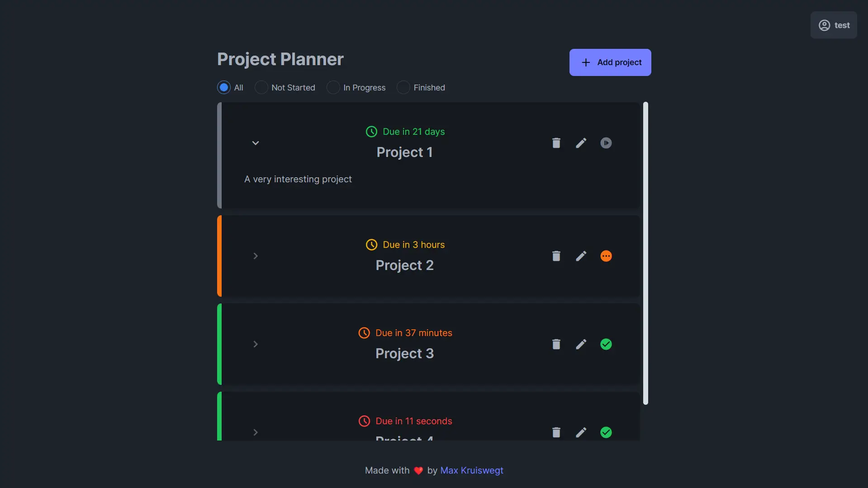Edit Project 2 with the pencil icon

[x=581, y=256]
